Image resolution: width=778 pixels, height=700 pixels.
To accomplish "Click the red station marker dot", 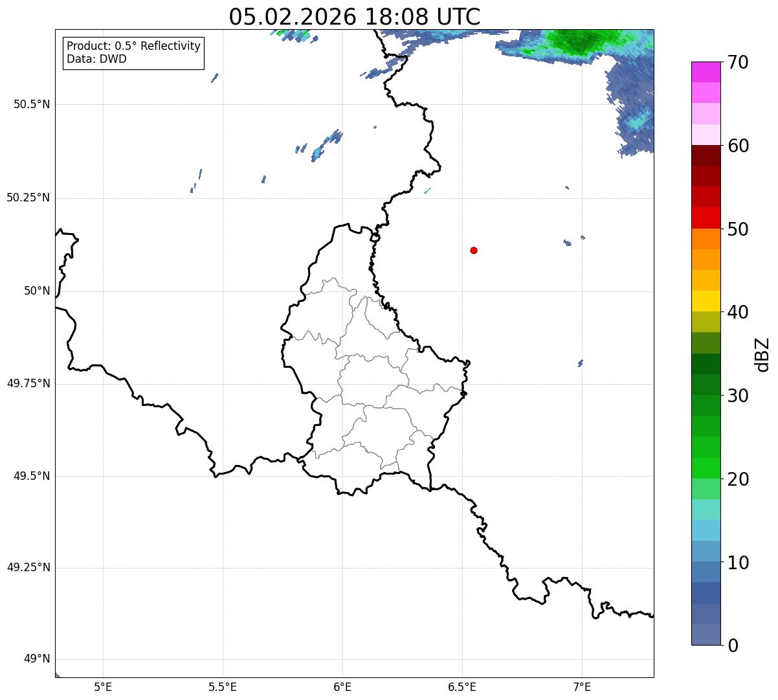I will click(x=474, y=250).
